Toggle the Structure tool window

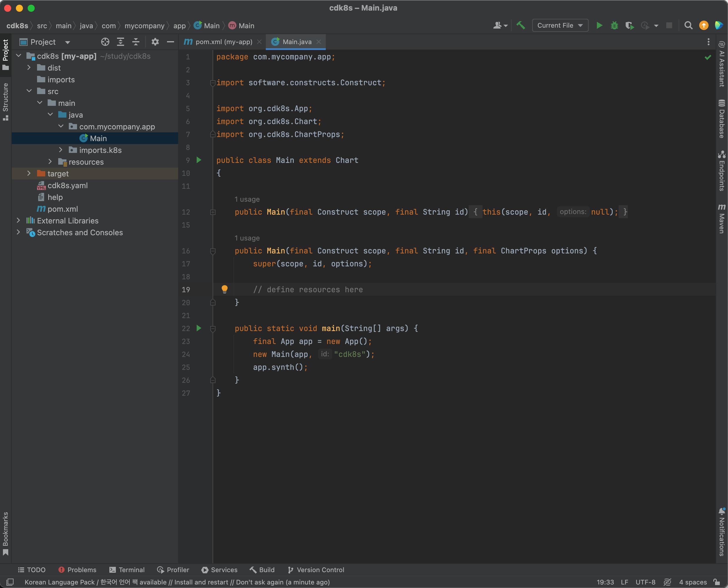tap(5, 101)
